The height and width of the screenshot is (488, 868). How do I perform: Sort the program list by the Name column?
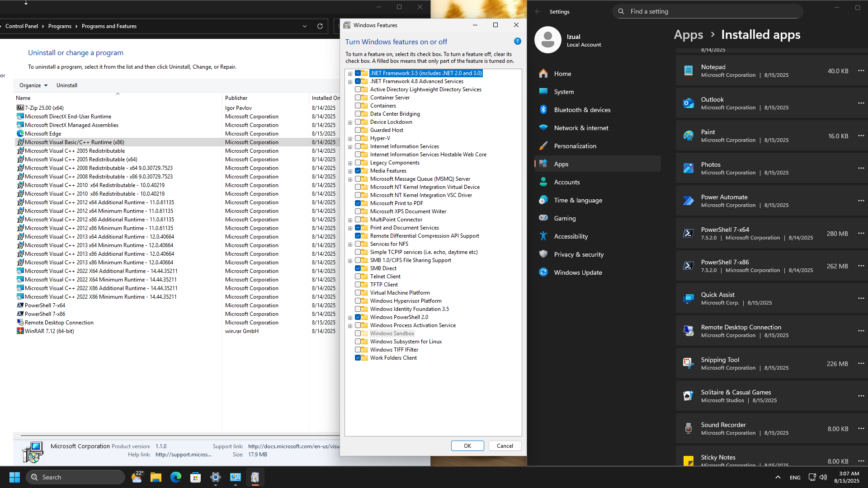118,98
